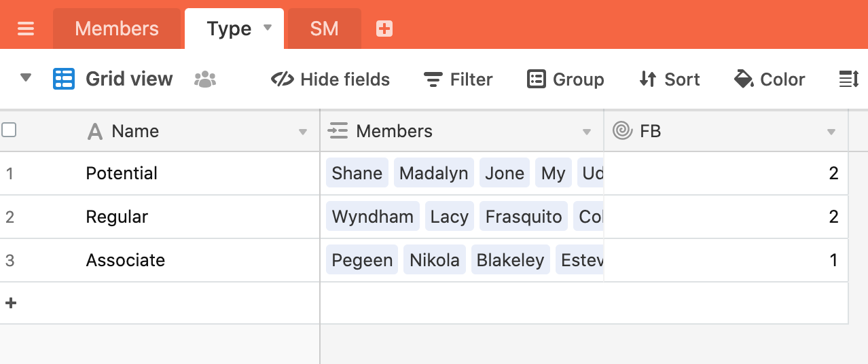Open the collaborators people icon
868x364 pixels.
click(x=204, y=79)
